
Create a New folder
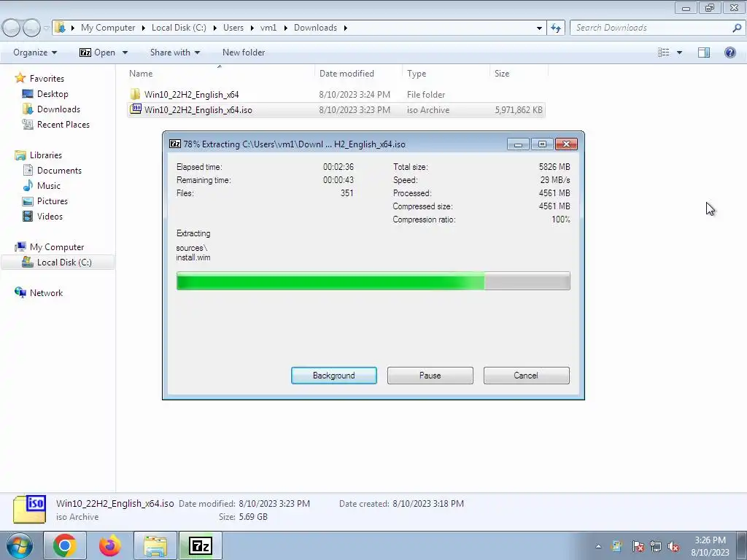(244, 52)
